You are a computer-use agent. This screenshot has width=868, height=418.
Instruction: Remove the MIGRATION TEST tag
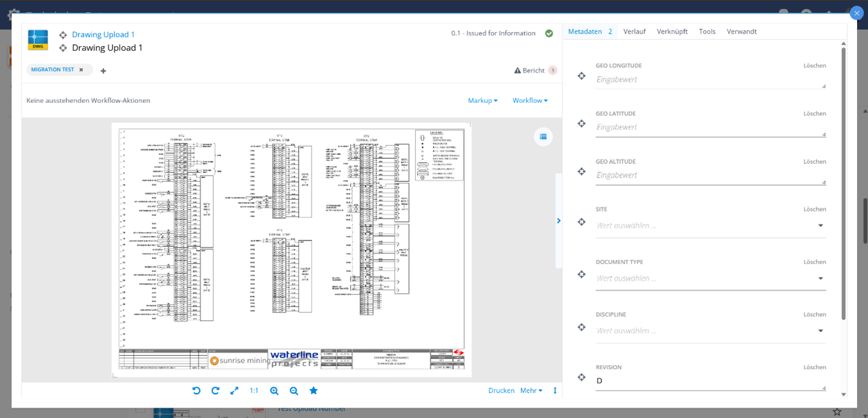click(81, 69)
